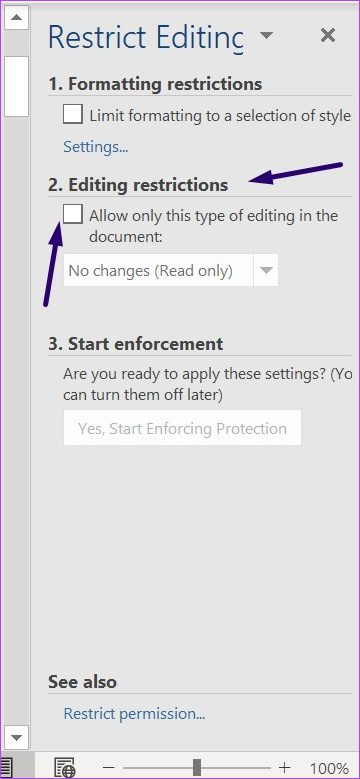Switch to Web Layout view icon
Image resolution: width=360 pixels, height=779 pixels.
click(x=65, y=767)
